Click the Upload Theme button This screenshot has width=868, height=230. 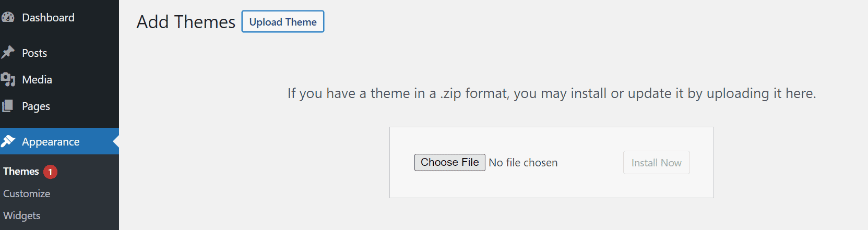[283, 21]
